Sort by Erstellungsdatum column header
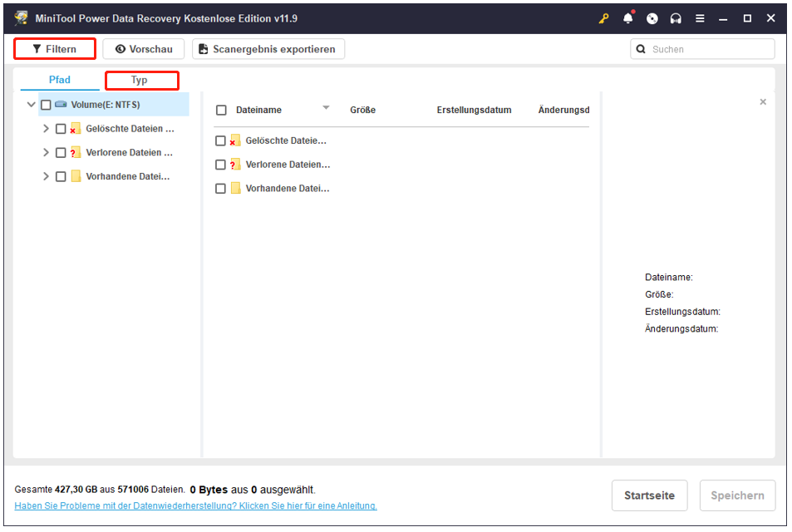The width and height of the screenshot is (792, 532). coord(474,110)
